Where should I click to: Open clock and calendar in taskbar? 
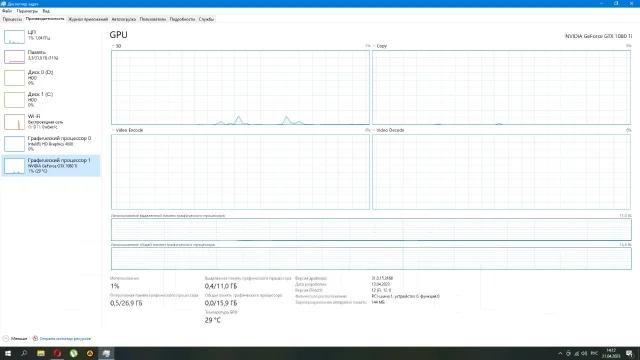611,353
